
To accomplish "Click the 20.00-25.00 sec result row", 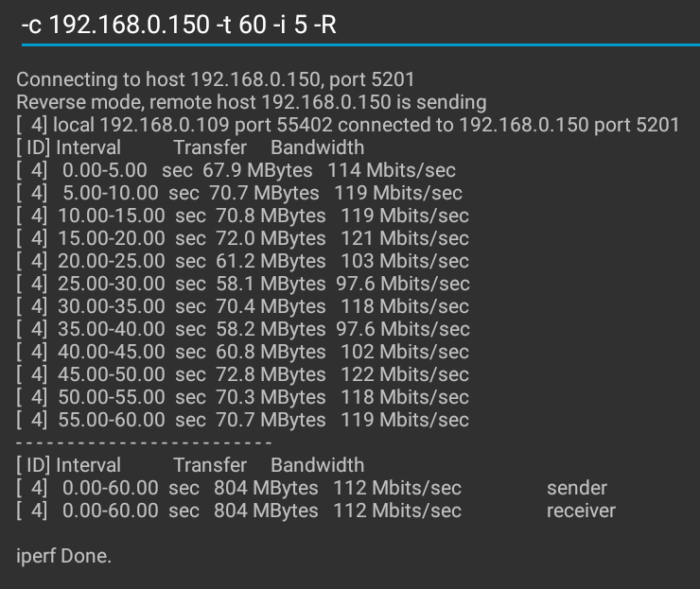I will click(243, 261).
